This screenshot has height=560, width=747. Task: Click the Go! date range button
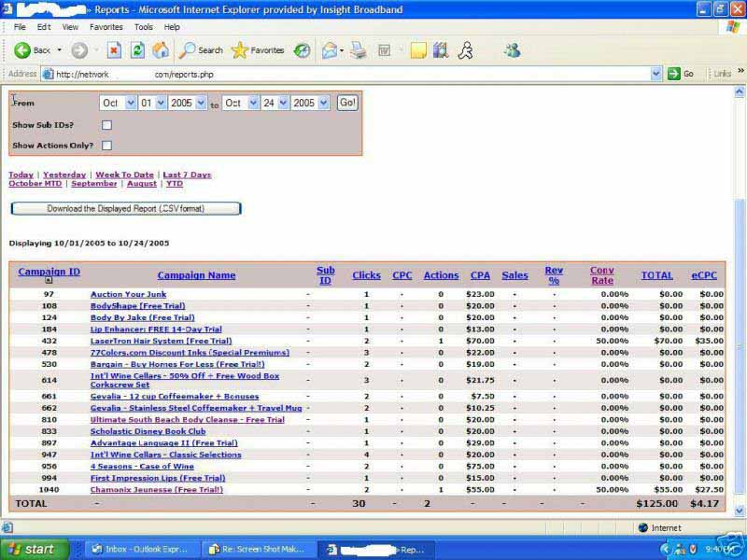[x=347, y=103]
